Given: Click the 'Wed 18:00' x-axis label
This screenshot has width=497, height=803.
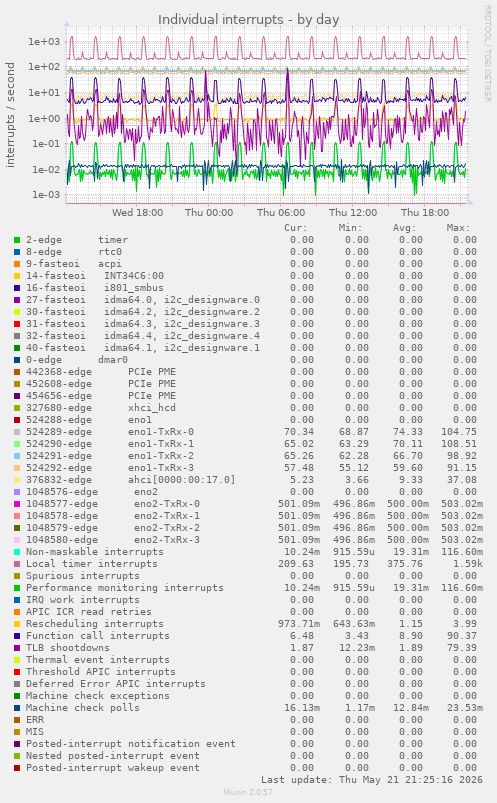Looking at the screenshot, I should point(137,213).
